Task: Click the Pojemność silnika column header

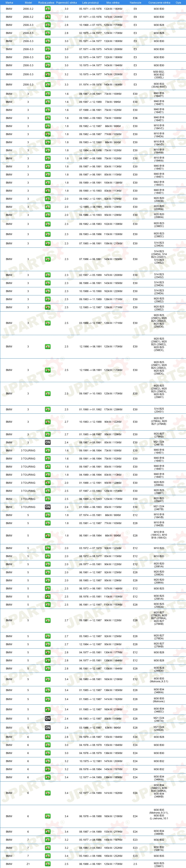Action: click(67, 2)
